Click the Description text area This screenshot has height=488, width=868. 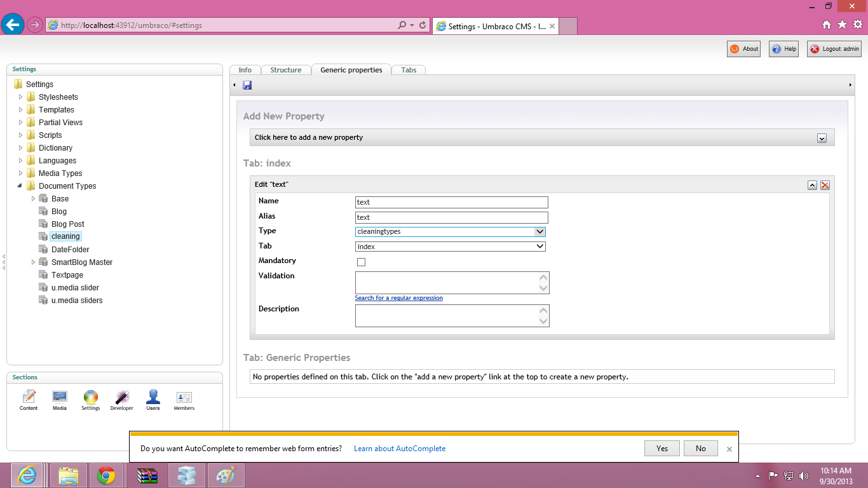(452, 316)
